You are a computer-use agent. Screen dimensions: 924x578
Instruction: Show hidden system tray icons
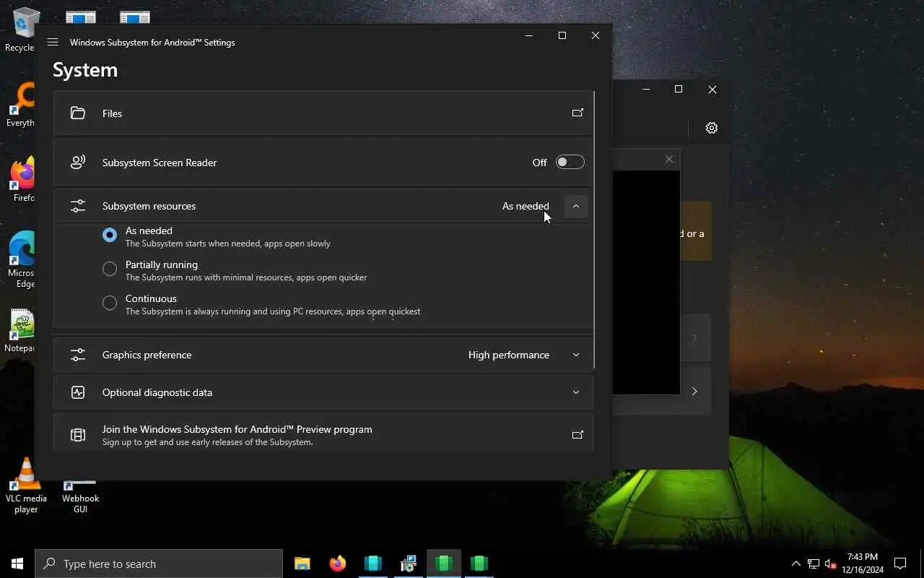click(796, 564)
